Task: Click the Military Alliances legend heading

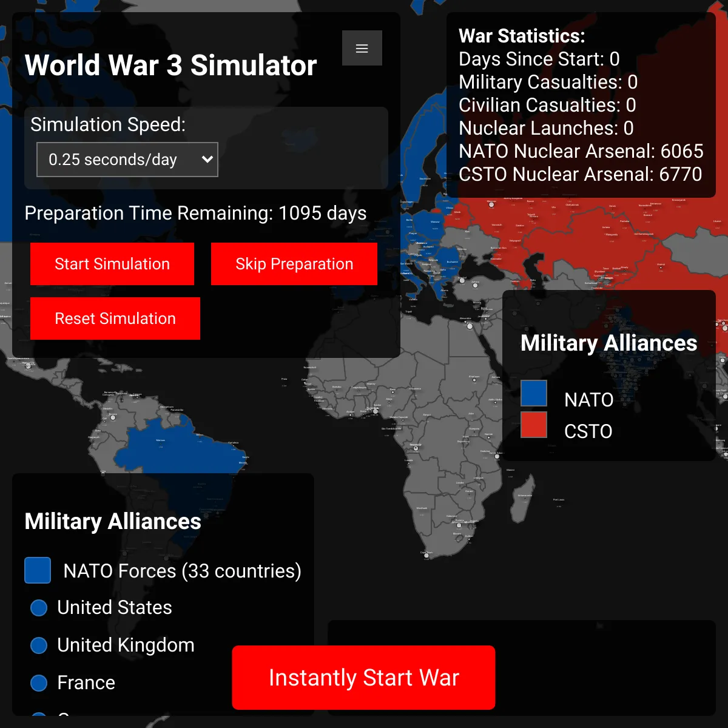Action: coord(608,343)
